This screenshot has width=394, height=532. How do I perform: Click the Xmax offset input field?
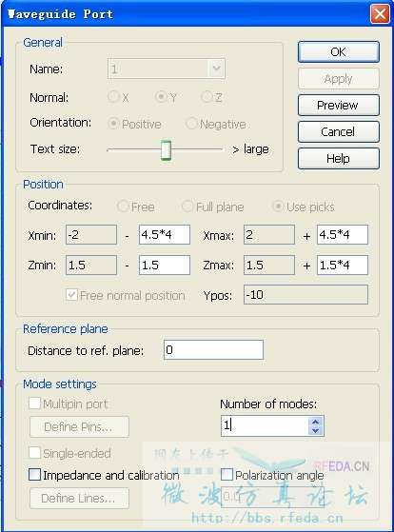click(343, 234)
